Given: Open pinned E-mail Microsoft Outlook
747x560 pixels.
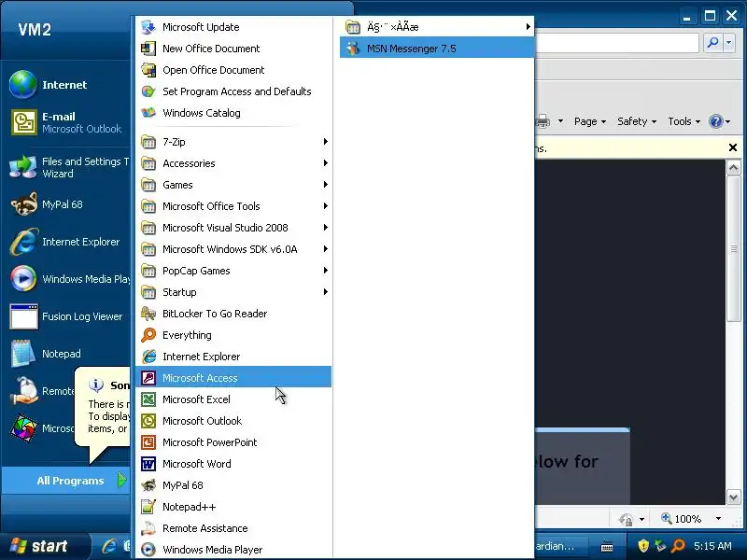Looking at the screenshot, I should click(66, 122).
